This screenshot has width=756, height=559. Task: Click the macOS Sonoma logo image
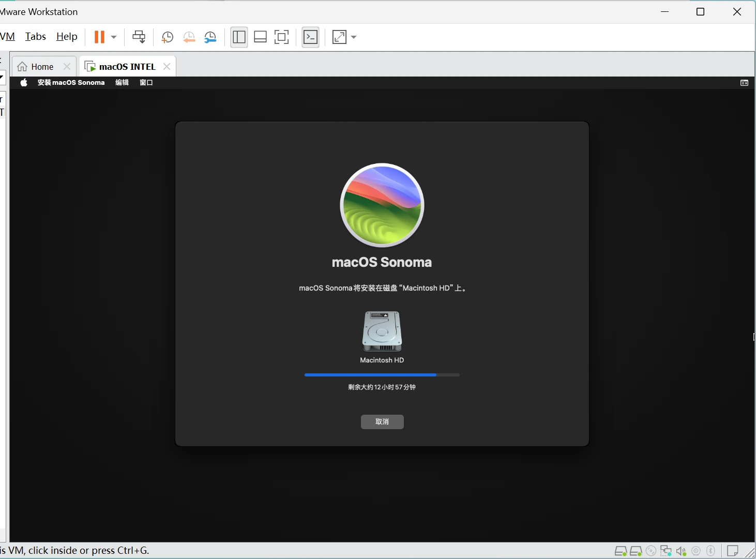[382, 205]
